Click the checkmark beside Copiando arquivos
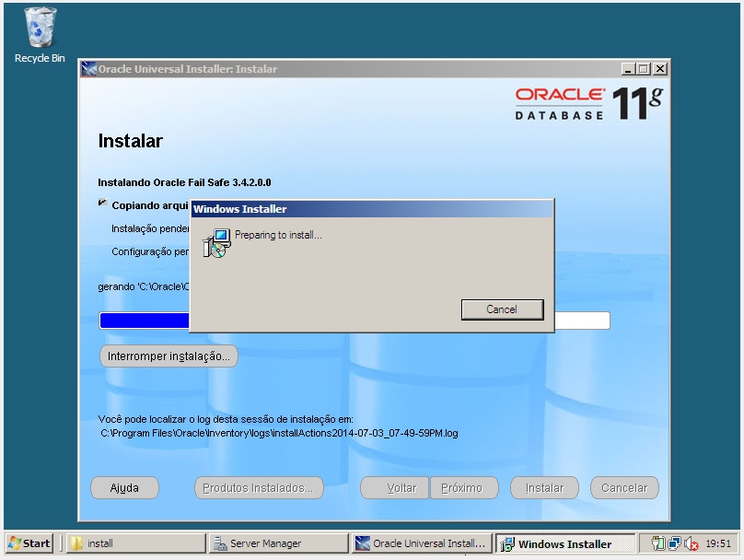This screenshot has height=560, width=744. coord(104,205)
